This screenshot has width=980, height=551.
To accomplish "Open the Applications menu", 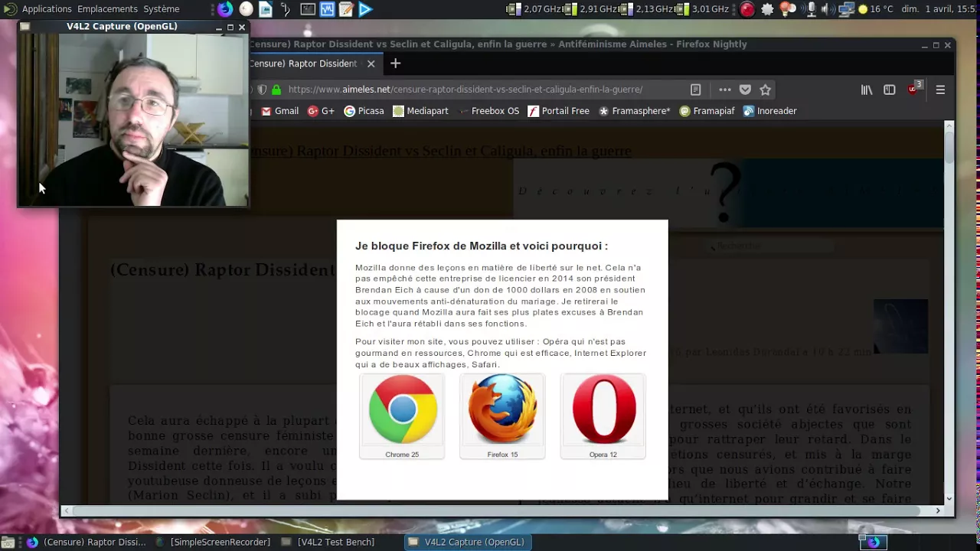I will point(47,9).
